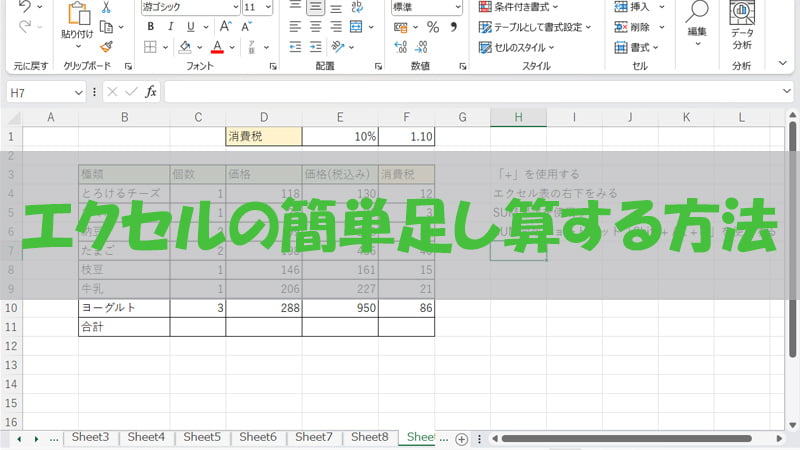800x450 pixels.
Task: Click the Insert Function fx icon
Action: tap(151, 92)
